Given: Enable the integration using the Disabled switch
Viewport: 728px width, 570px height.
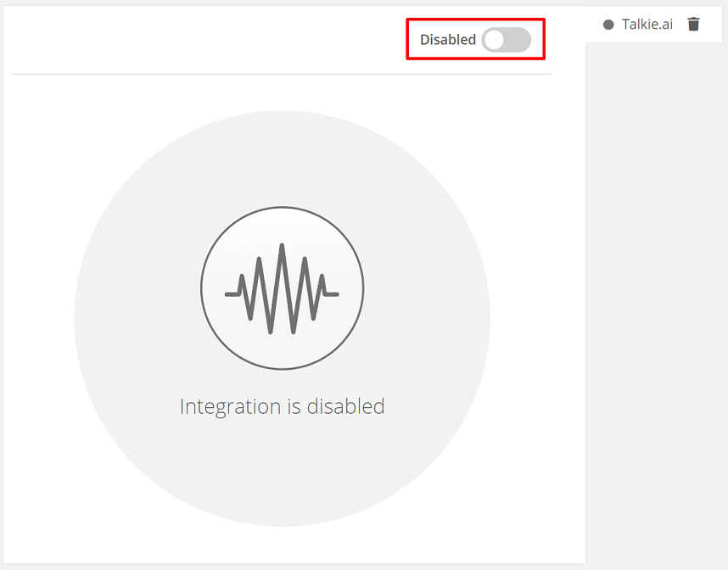Looking at the screenshot, I should click(506, 40).
